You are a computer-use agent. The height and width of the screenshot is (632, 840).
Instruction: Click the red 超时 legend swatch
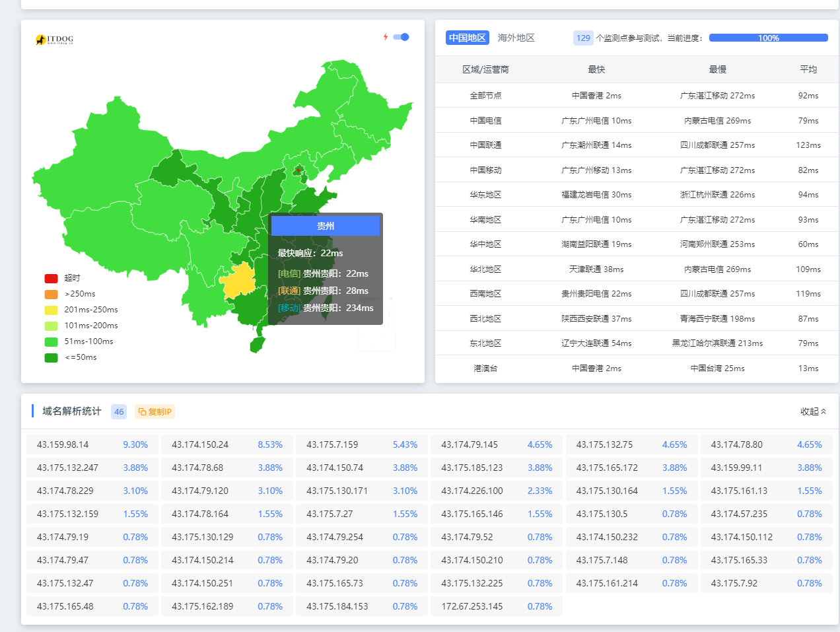[x=51, y=278]
